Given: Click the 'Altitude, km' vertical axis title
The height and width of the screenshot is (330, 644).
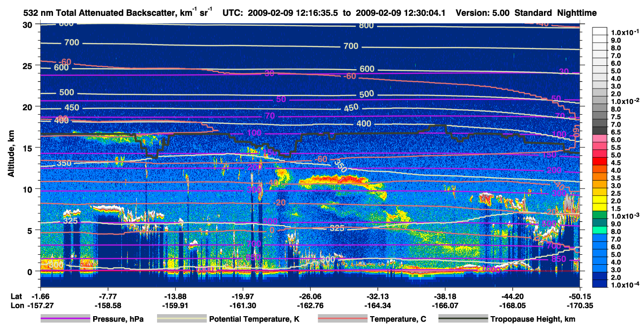Looking at the screenshot, I should point(10,153).
